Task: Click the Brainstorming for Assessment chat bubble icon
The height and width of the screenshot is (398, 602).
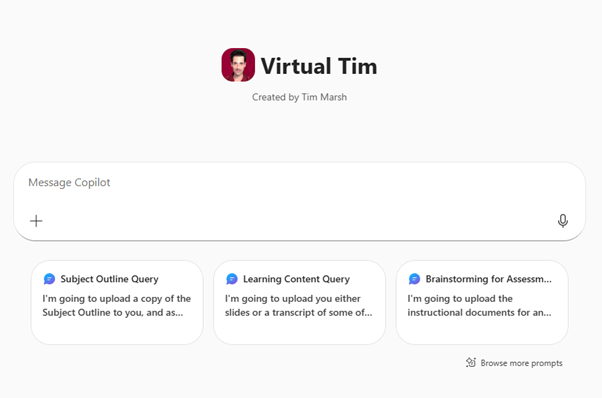Action: 414,279
